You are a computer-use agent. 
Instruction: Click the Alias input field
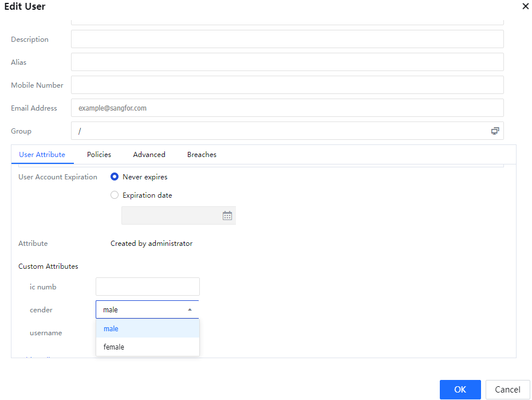287,62
